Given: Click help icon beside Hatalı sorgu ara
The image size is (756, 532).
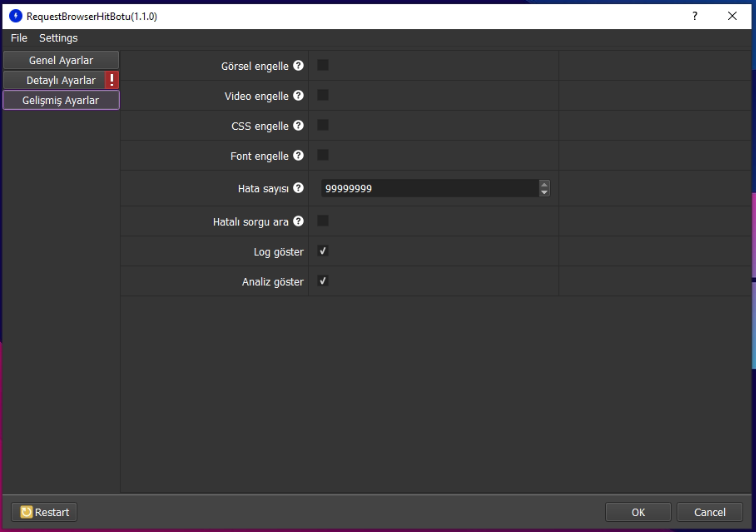Looking at the screenshot, I should point(298,222).
